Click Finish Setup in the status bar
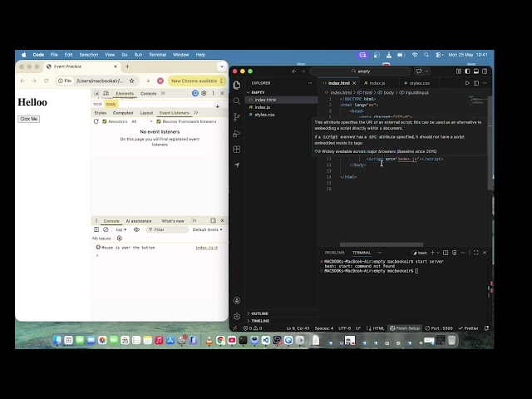532x399 pixels. pyautogui.click(x=405, y=328)
